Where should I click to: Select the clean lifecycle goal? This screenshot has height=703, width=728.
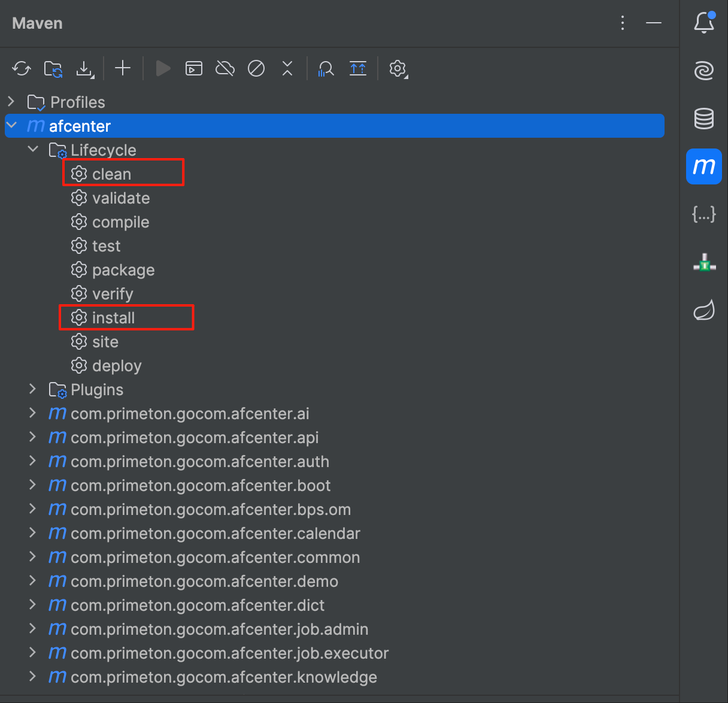tap(111, 174)
